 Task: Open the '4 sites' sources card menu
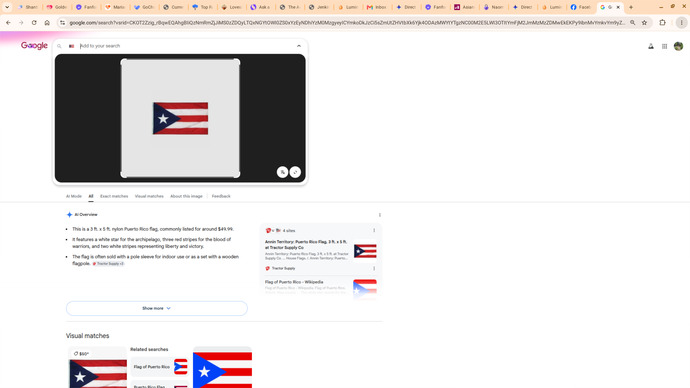[x=374, y=231]
